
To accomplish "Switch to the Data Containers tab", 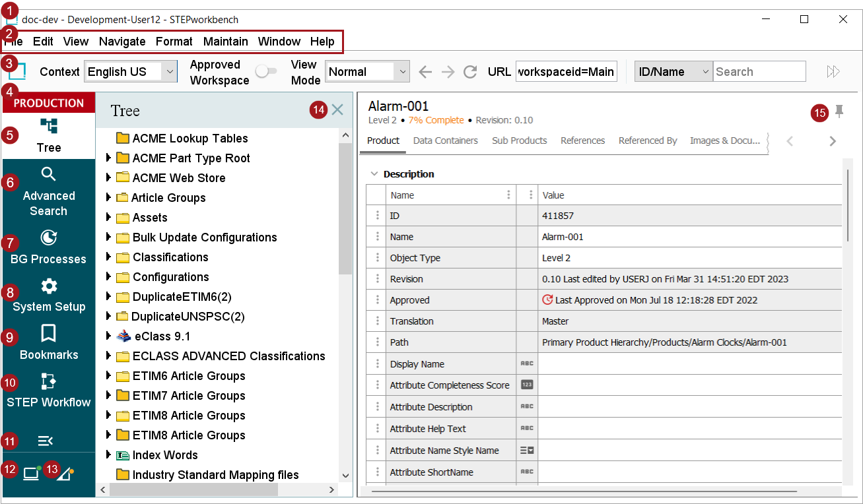I will [x=445, y=141].
